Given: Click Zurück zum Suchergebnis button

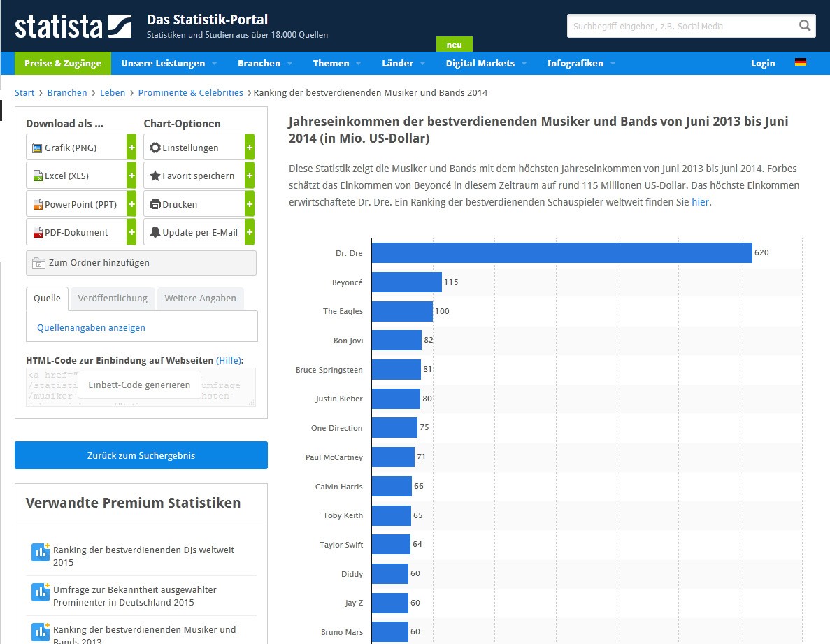Looking at the screenshot, I should point(141,455).
